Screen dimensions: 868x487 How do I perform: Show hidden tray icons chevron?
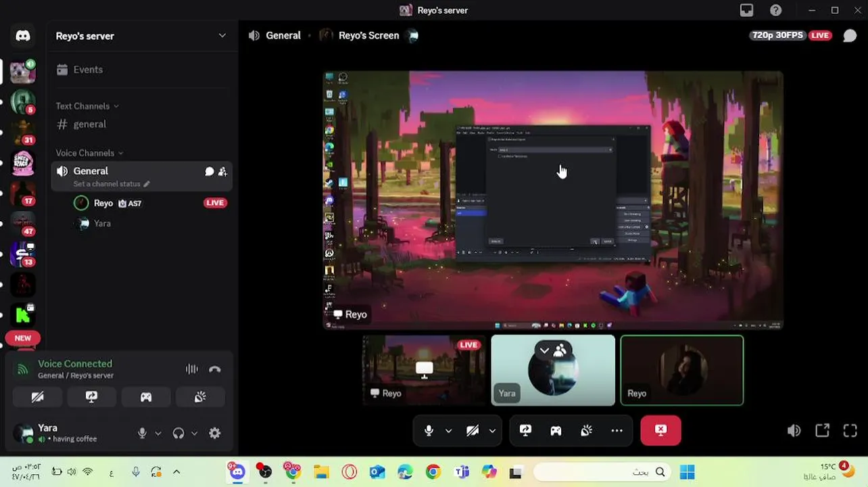click(x=176, y=472)
